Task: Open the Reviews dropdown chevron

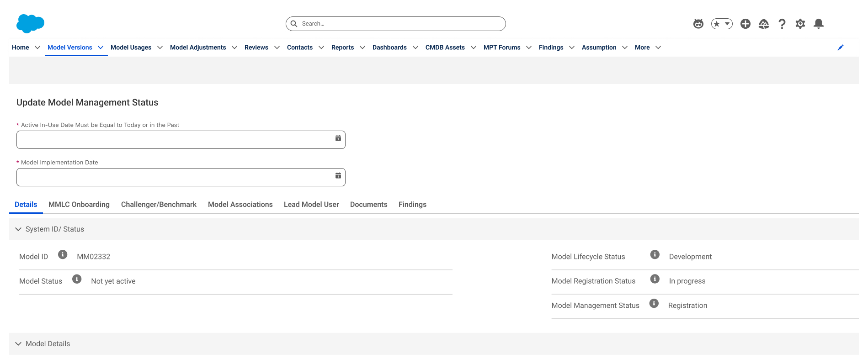Action: point(277,47)
